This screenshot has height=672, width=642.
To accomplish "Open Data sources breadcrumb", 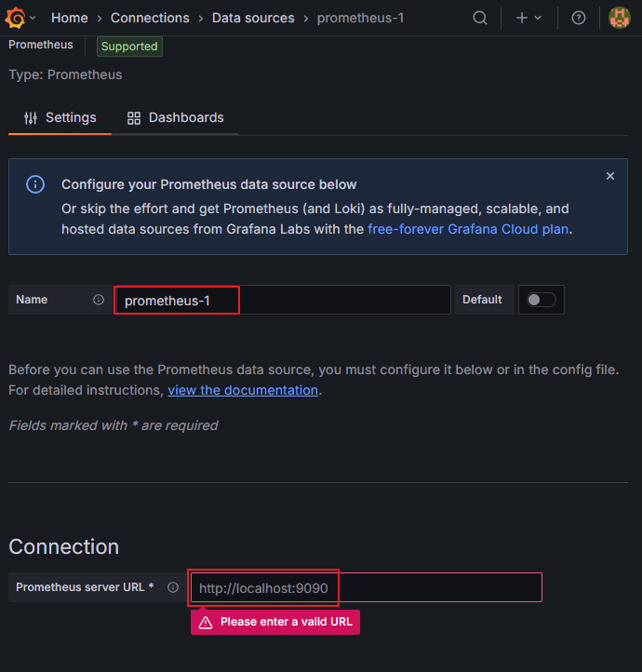I will click(x=253, y=18).
